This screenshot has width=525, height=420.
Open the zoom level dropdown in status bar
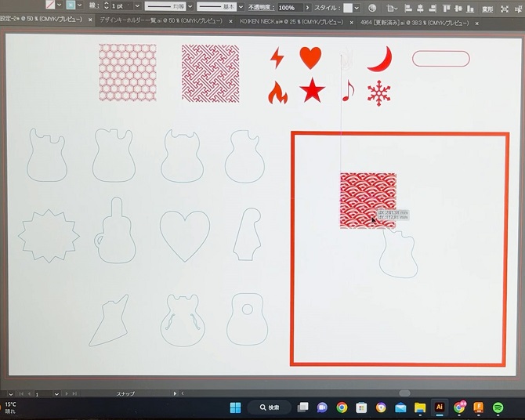pyautogui.click(x=11, y=394)
